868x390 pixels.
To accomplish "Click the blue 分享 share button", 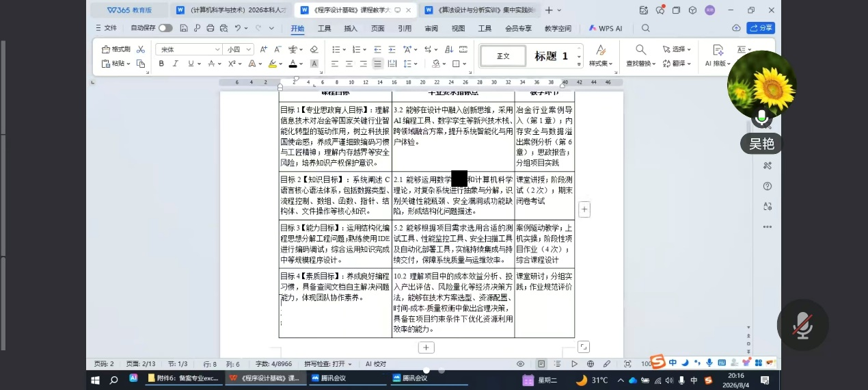I will point(761,28).
